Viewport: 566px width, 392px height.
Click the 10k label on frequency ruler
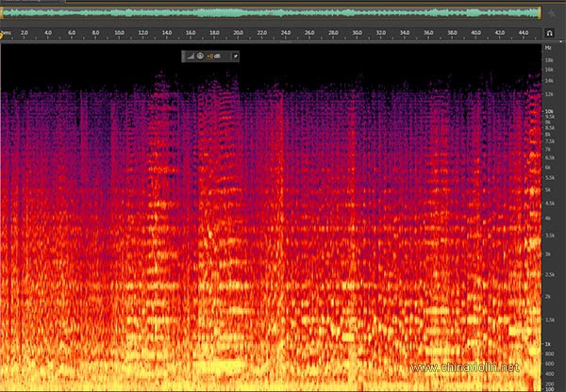click(548, 111)
